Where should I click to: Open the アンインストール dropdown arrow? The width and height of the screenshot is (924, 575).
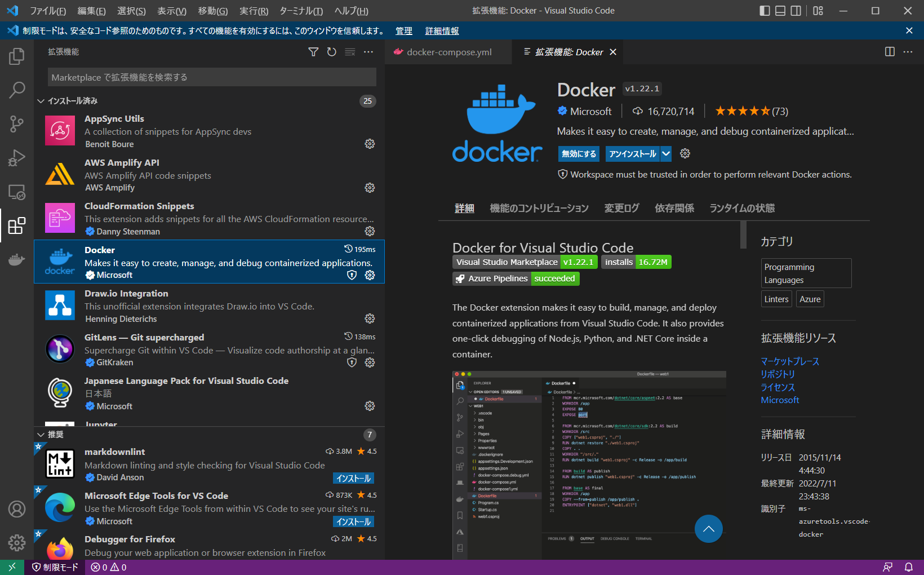(x=666, y=153)
